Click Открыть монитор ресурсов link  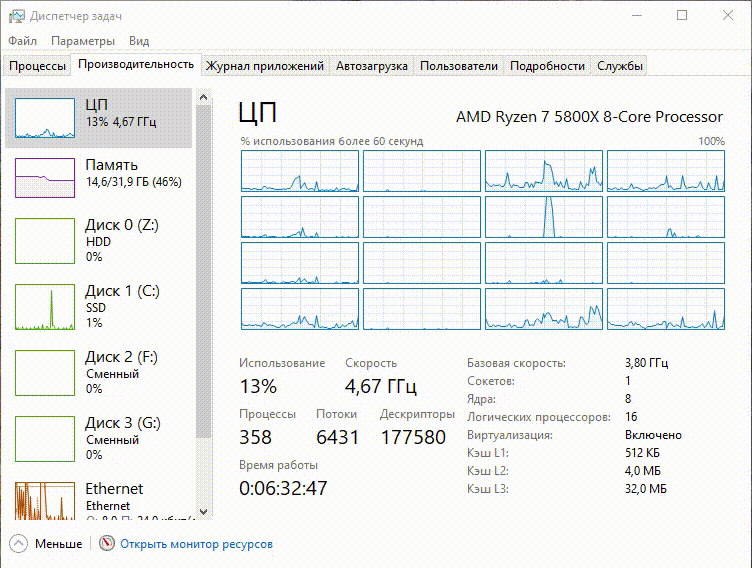196,544
